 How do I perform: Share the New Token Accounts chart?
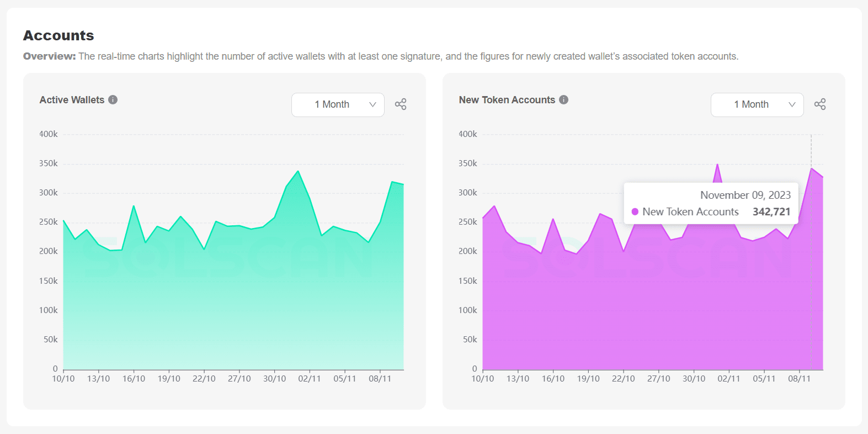(x=820, y=104)
